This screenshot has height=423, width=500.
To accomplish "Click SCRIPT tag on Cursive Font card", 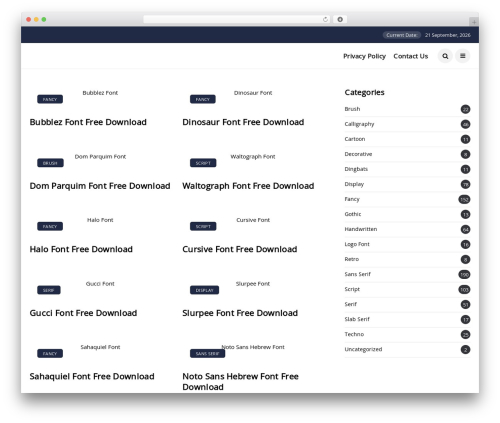I will click(203, 227).
